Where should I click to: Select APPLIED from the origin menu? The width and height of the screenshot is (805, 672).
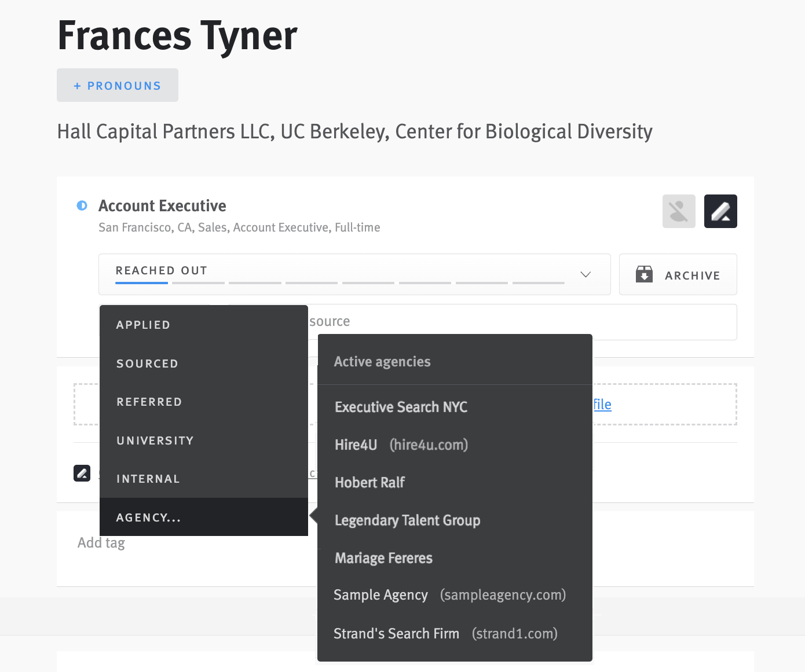[143, 324]
